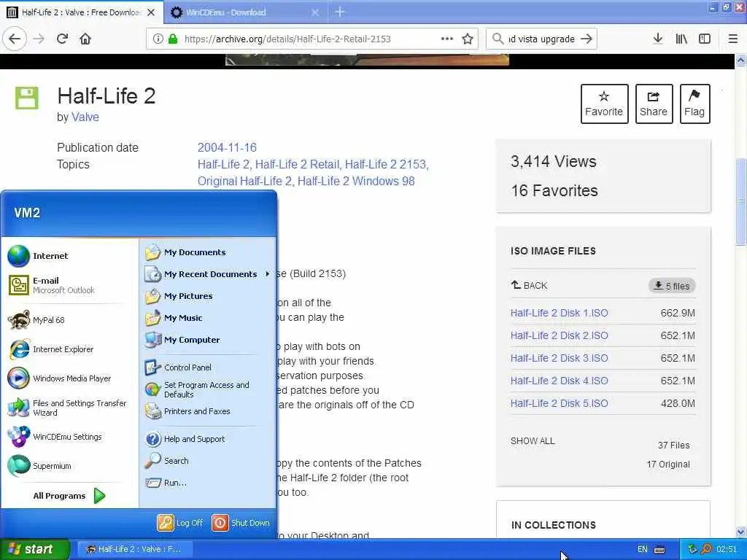Open a new tab with plus button
The image size is (747, 560).
[340, 12]
